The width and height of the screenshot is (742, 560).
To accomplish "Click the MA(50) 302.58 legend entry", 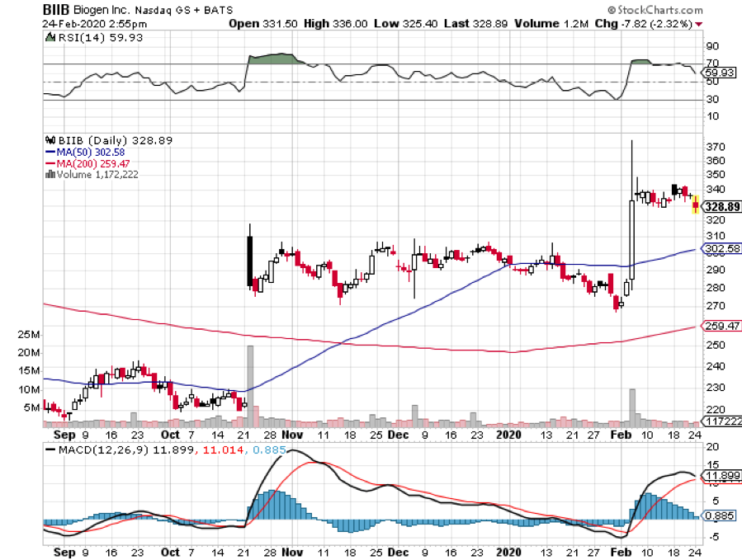I will pos(85,153).
